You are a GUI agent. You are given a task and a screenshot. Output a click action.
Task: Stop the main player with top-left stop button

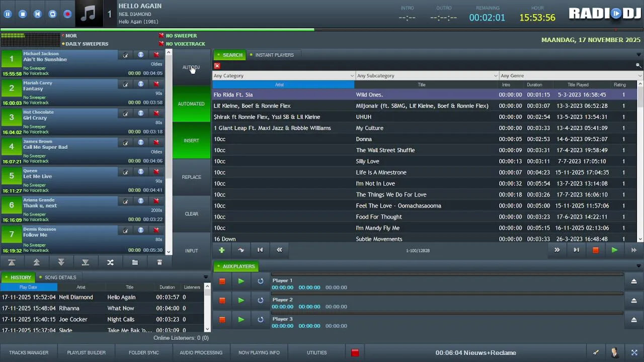click(x=23, y=14)
